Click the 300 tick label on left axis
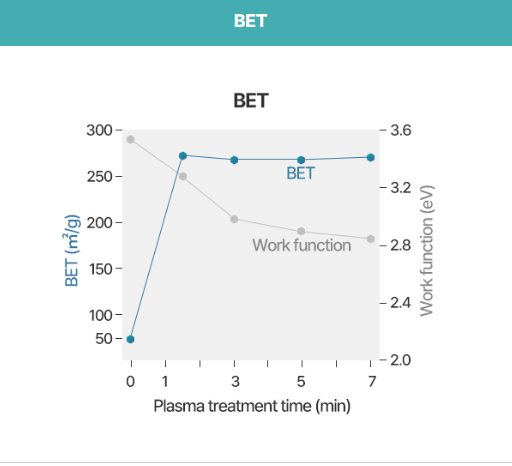Viewport: 512px width, 466px height. click(99, 130)
